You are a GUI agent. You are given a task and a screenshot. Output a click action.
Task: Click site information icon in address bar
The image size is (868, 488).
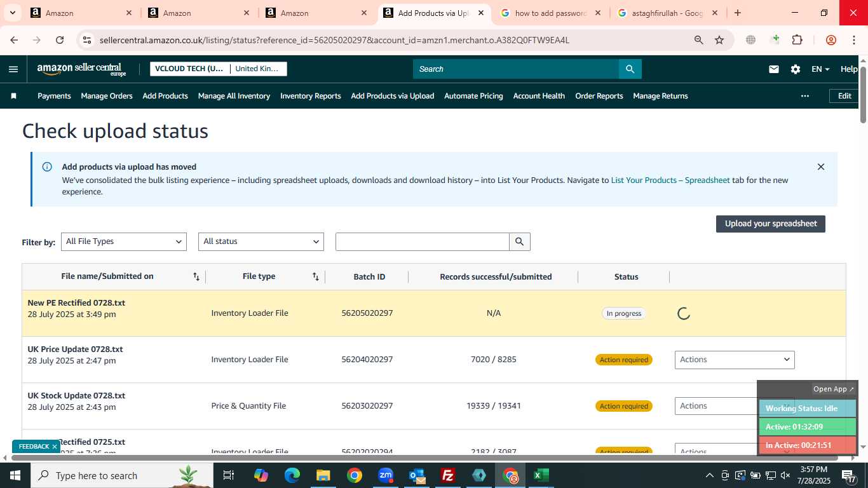coord(87,40)
